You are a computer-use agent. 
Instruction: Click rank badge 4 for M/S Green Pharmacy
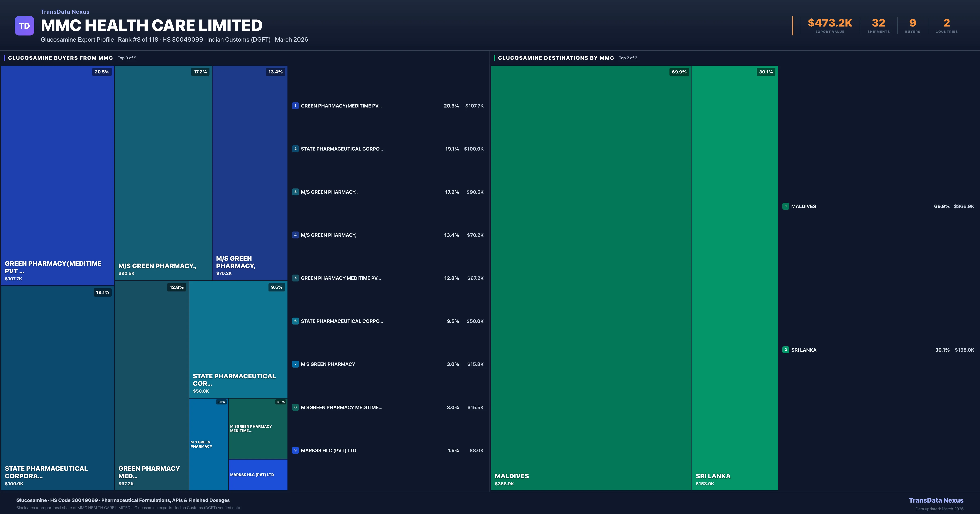[x=295, y=235]
